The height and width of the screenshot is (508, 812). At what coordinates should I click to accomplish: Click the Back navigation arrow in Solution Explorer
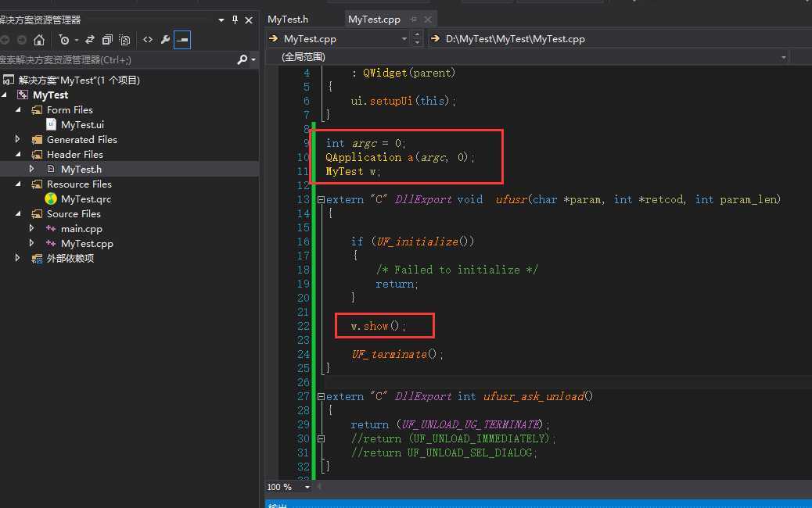(x=5, y=40)
